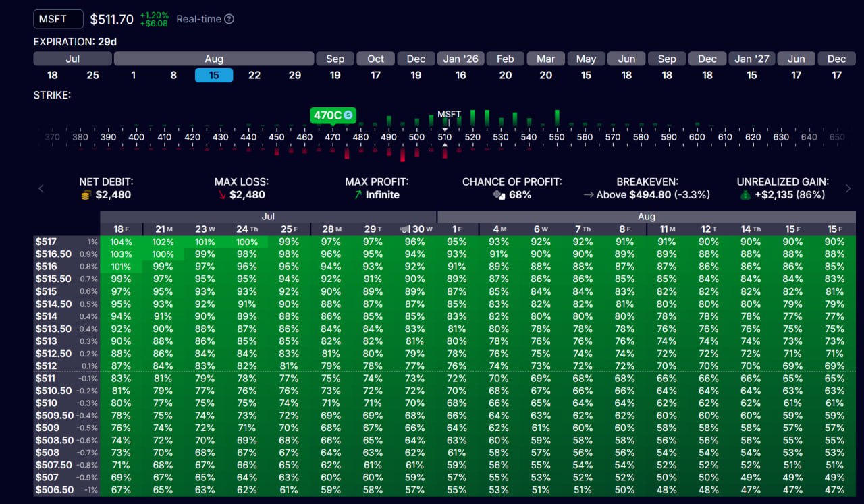
Task: Select the Jan '26 expiration month
Action: (460, 59)
